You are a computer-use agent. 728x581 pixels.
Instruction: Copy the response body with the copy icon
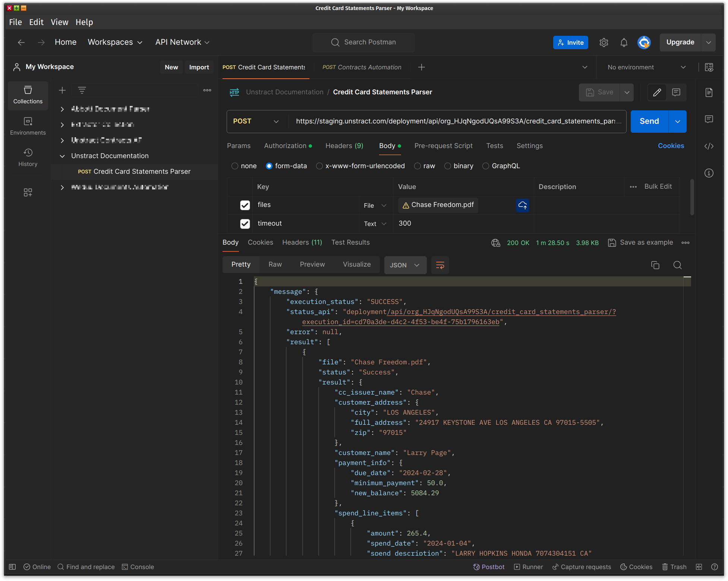(x=655, y=265)
